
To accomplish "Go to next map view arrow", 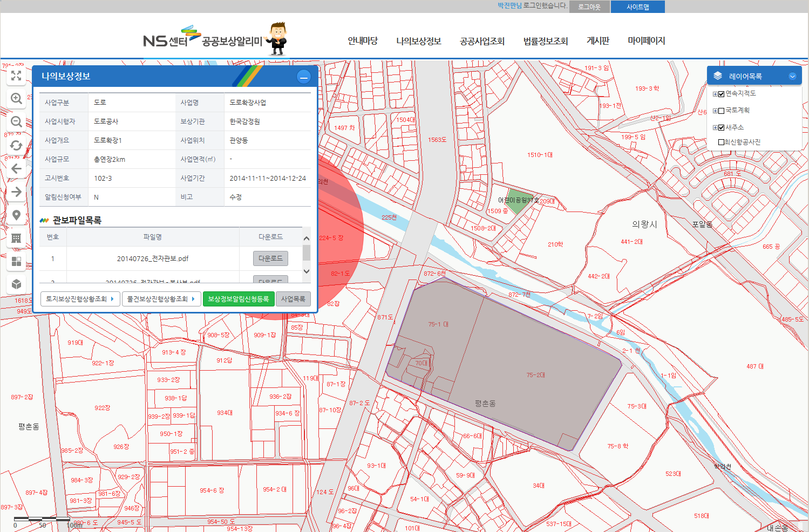I will click(x=16, y=192).
